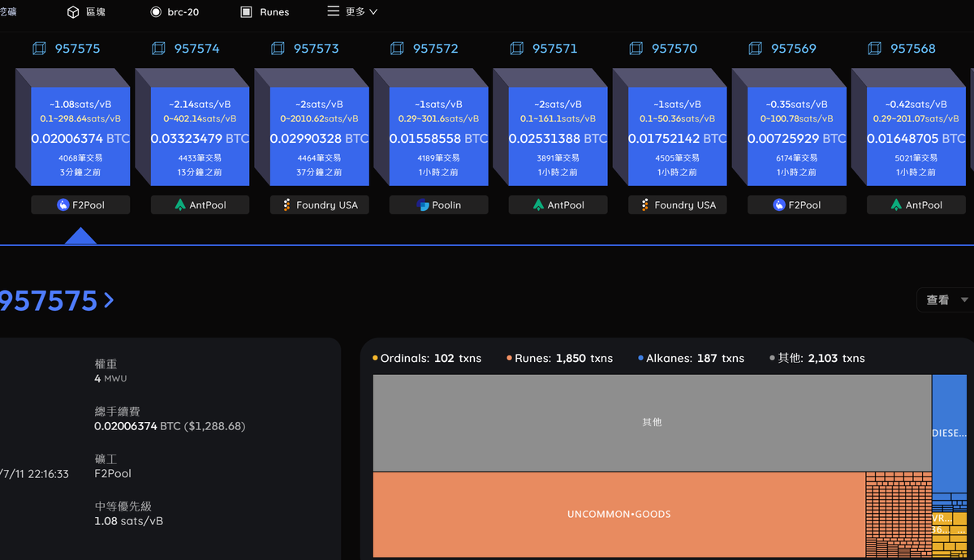The image size is (974, 560).
Task: Open block number 957572 link
Action: [435, 49]
